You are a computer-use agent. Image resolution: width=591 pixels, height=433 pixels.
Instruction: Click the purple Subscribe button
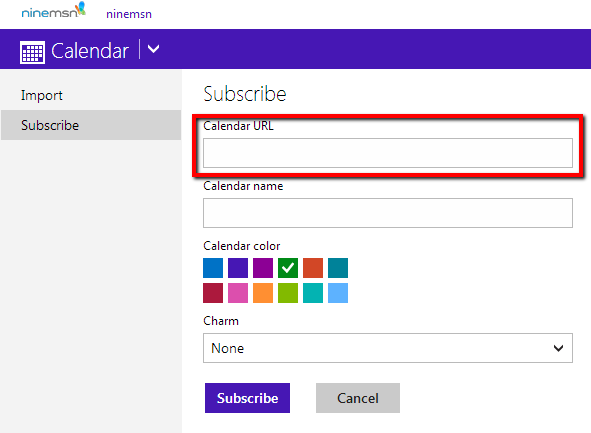(x=247, y=398)
